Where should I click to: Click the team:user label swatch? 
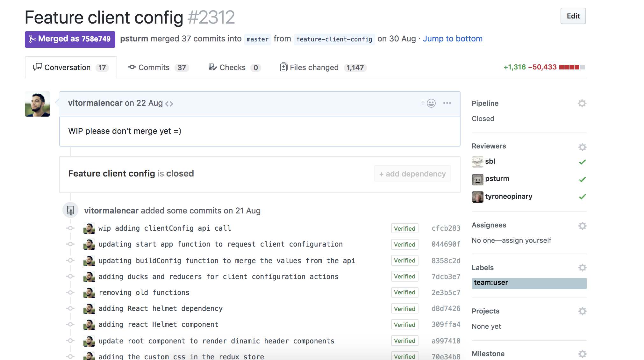[x=529, y=283]
